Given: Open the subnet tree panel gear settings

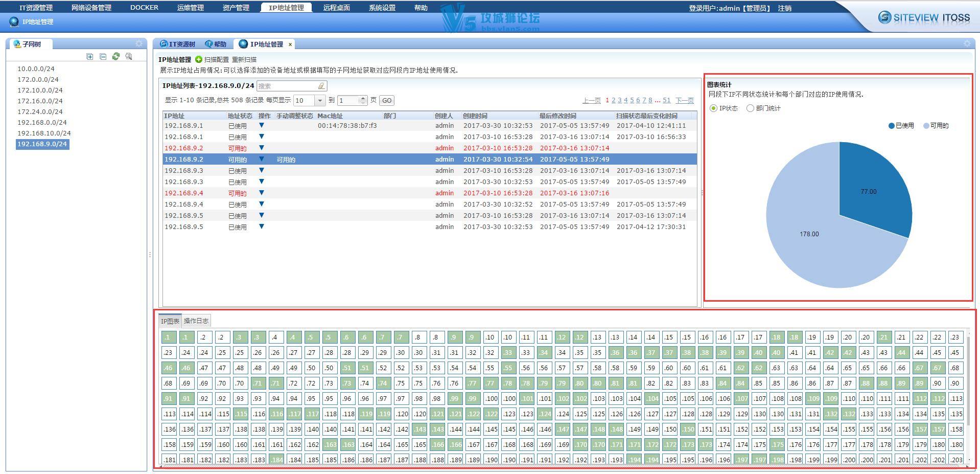Looking at the screenshot, I should 139,44.
